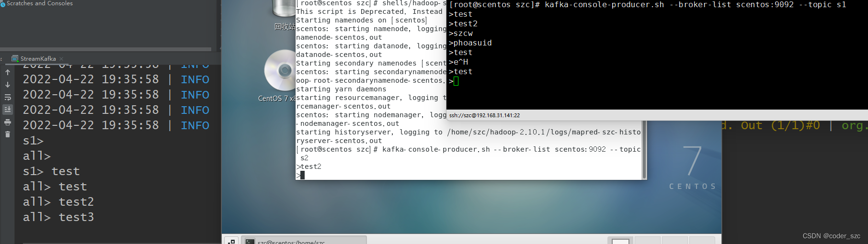
Task: Click the prompt cursor in white s2 terminal
Action: coord(302,175)
